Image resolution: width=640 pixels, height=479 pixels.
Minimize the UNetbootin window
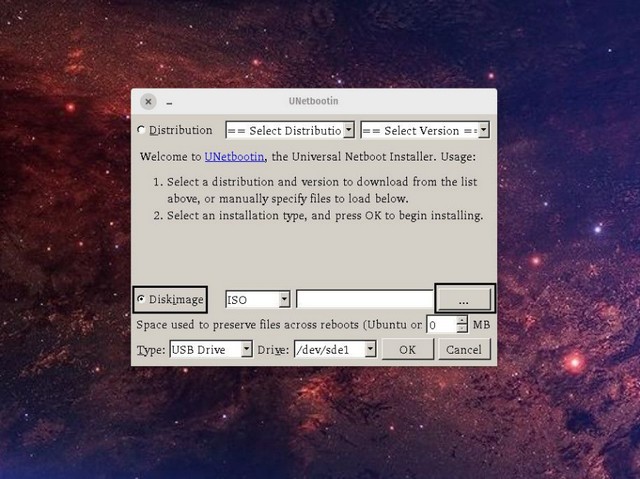click(169, 103)
